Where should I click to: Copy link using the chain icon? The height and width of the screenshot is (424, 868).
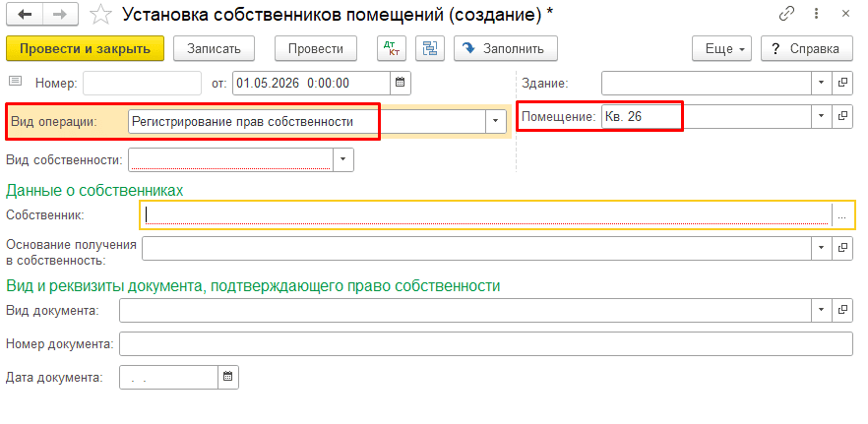coord(786,15)
